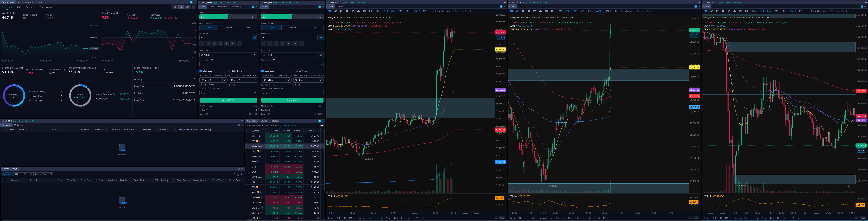Add a new watchlist with plus icon

point(322,125)
